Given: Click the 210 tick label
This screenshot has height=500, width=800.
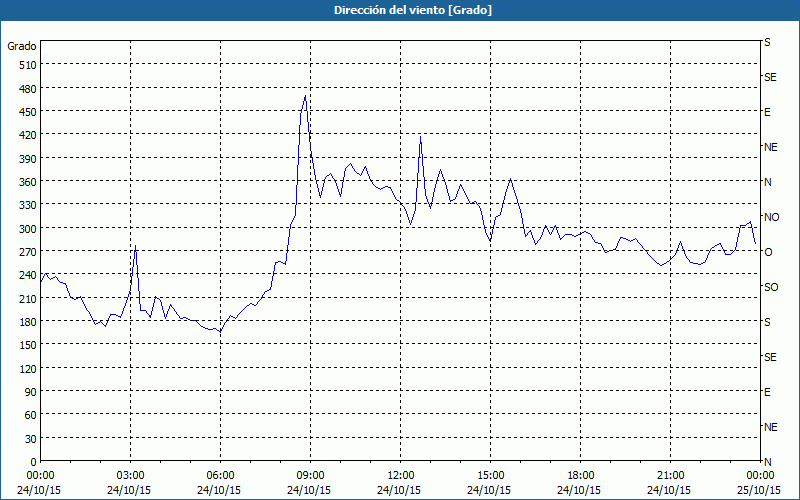Looking at the screenshot, I should 28,298.
